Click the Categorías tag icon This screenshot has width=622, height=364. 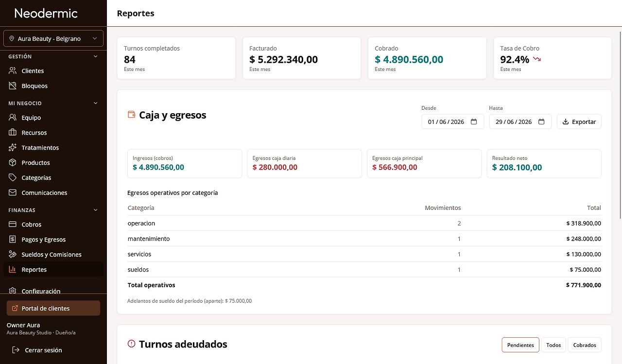13,178
